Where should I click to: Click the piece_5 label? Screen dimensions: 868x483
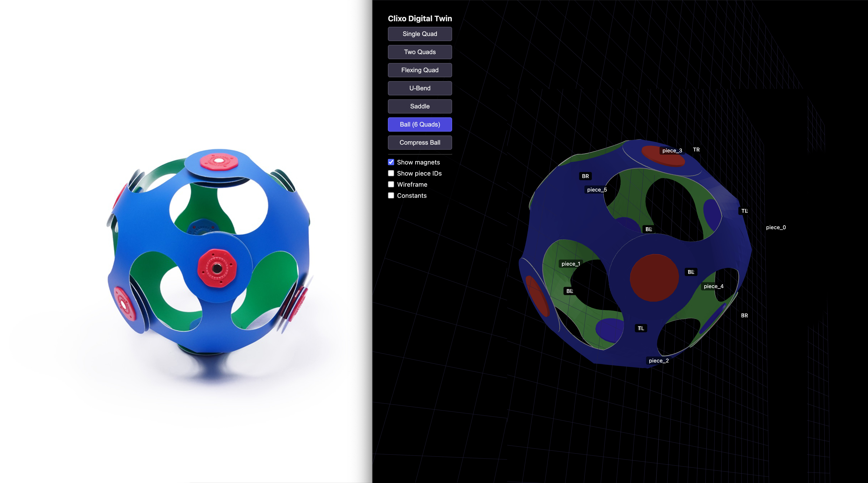tap(597, 189)
